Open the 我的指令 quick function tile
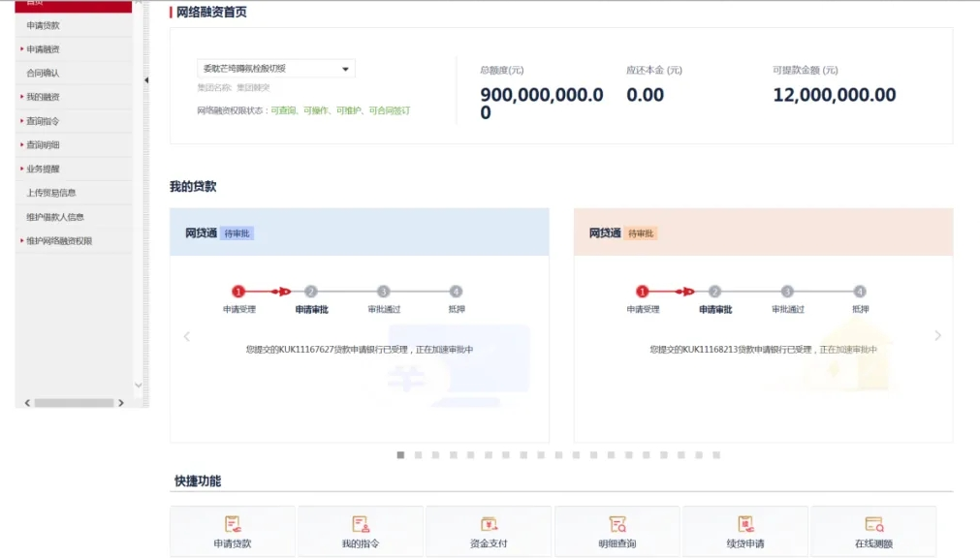This screenshot has height=558, width=980. click(x=361, y=531)
